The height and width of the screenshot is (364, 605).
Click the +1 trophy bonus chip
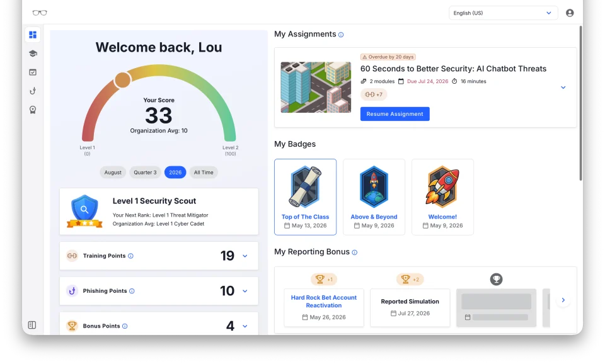click(x=324, y=279)
